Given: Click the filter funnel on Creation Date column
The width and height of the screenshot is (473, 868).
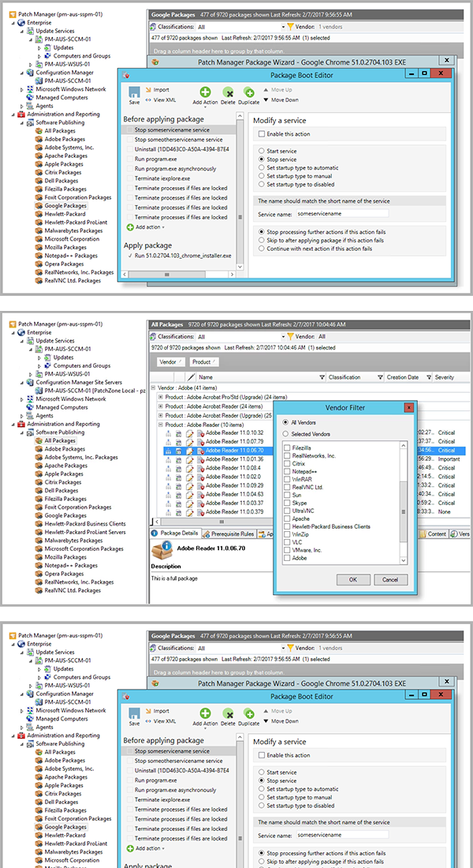Looking at the screenshot, I should [430, 377].
